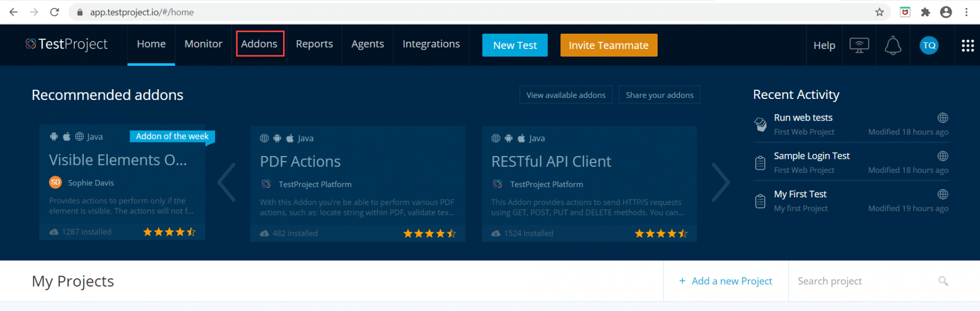Click the globe icon beside My First Test

coord(943,194)
